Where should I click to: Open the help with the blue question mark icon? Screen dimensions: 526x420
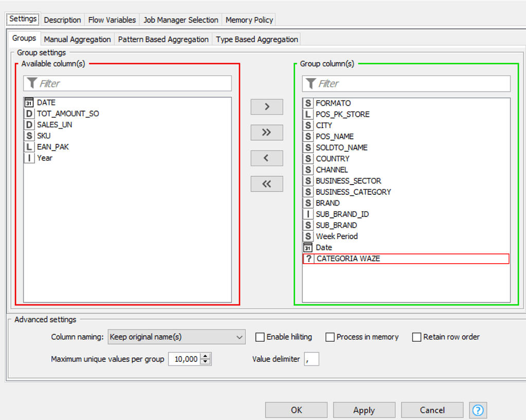tap(478, 410)
